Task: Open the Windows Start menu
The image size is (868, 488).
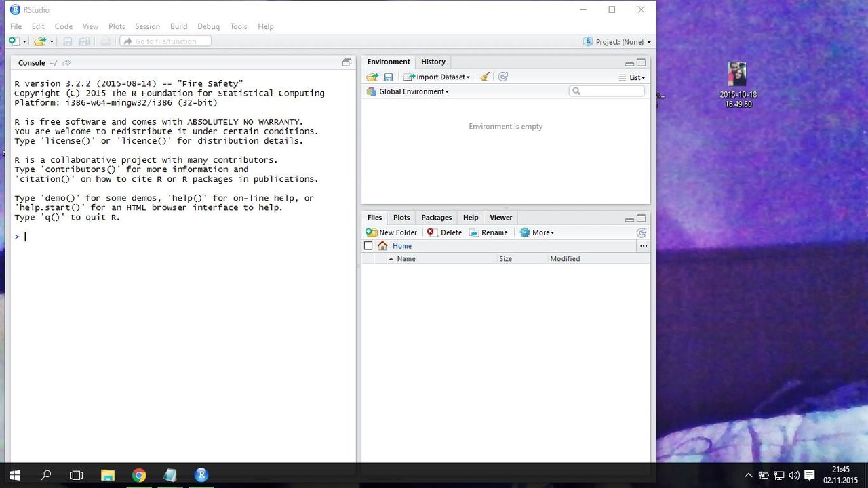Action: [x=15, y=475]
